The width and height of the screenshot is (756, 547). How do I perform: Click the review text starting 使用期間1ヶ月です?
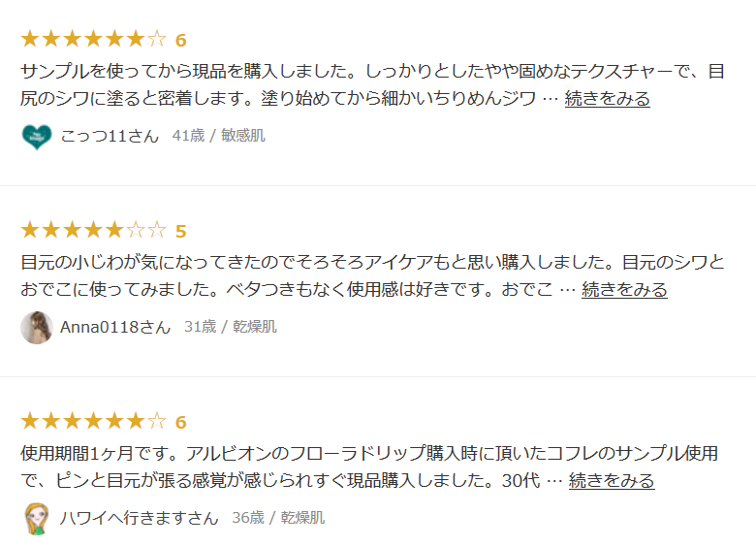pyautogui.click(x=368, y=454)
